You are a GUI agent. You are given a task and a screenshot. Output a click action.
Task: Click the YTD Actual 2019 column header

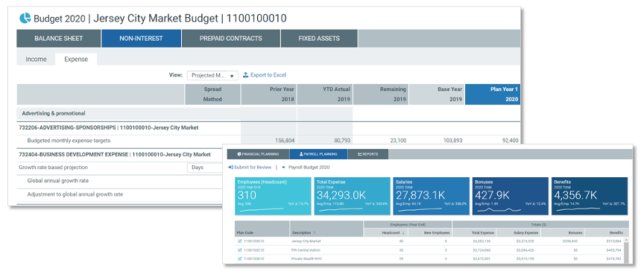324,95
